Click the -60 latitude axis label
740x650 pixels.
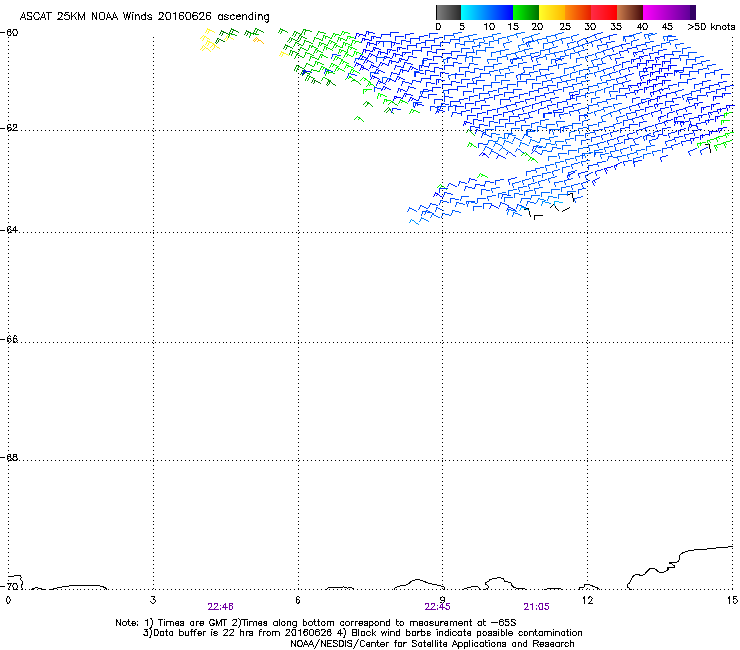pyautogui.click(x=9, y=33)
